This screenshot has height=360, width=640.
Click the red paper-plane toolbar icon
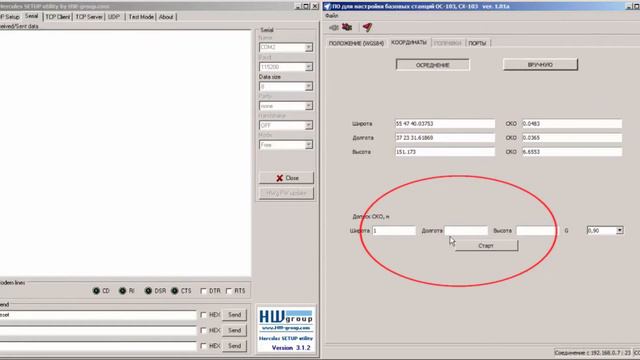coord(367,27)
